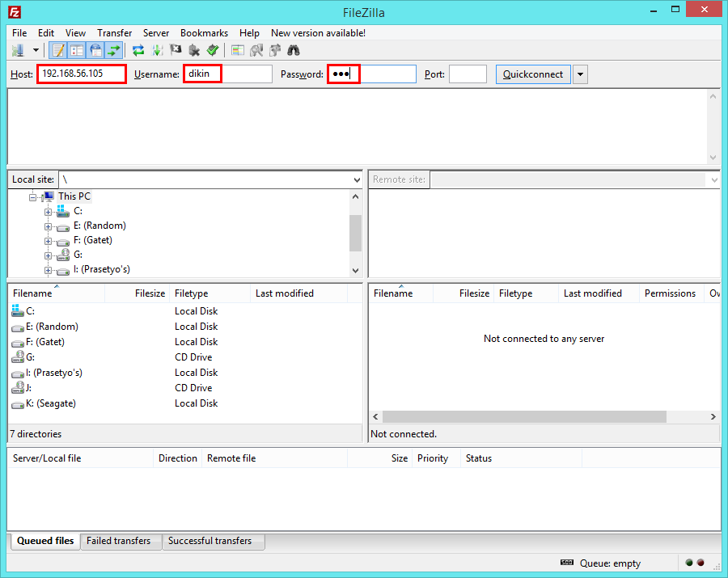Expand the E: (Random) tree node

tap(48, 227)
